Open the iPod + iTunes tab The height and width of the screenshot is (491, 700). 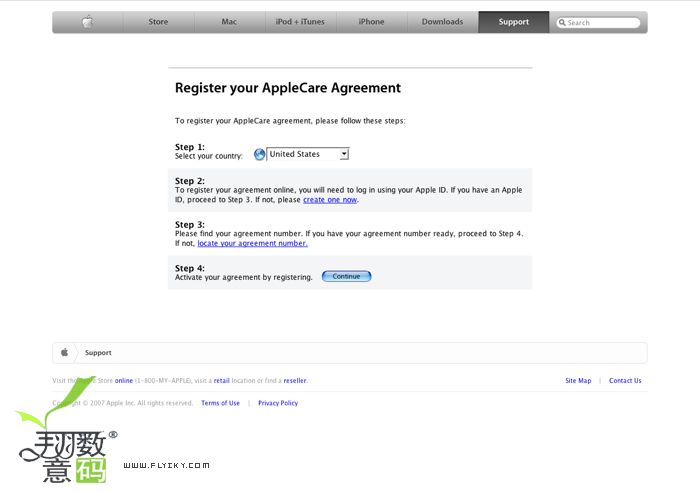point(300,22)
